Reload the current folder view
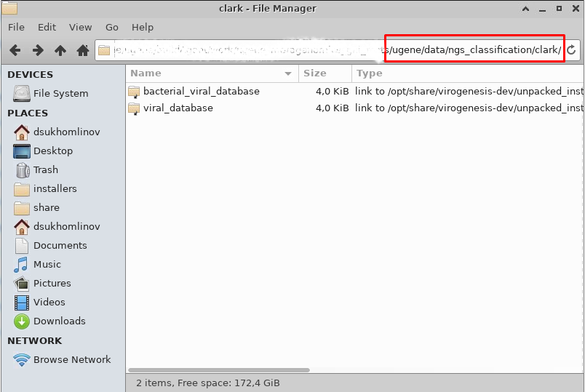 tap(572, 50)
